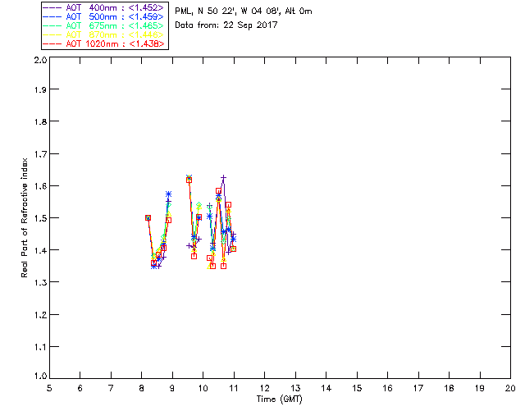Click the purple plus marker peaking above 1.6 before 11 GMT
The height and width of the screenshot is (420, 525).
coord(223,177)
